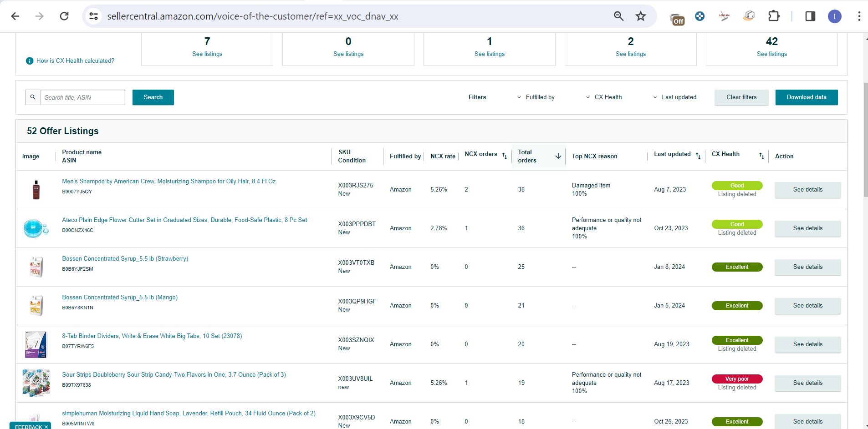See listings under the count 42
868x429 pixels.
coord(772,54)
